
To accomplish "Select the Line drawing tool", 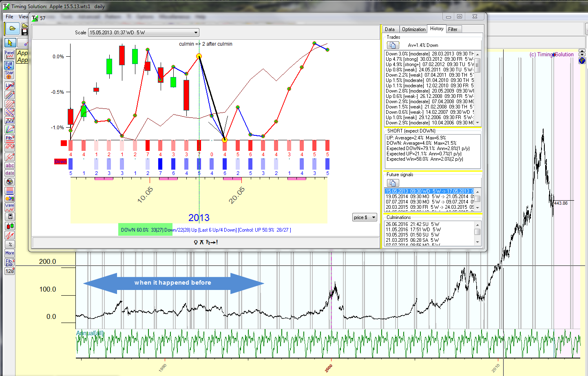I will pos(9,86).
